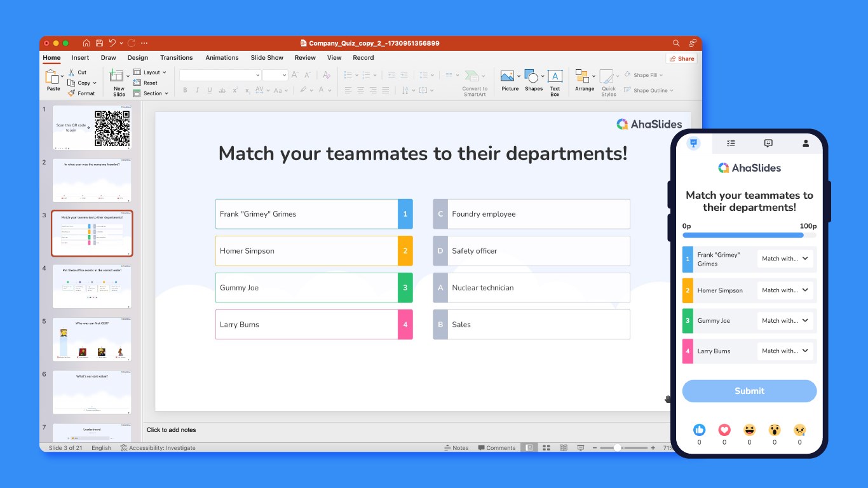Click the Search magnifier in the title bar
This screenshot has height=488, width=868.
676,43
